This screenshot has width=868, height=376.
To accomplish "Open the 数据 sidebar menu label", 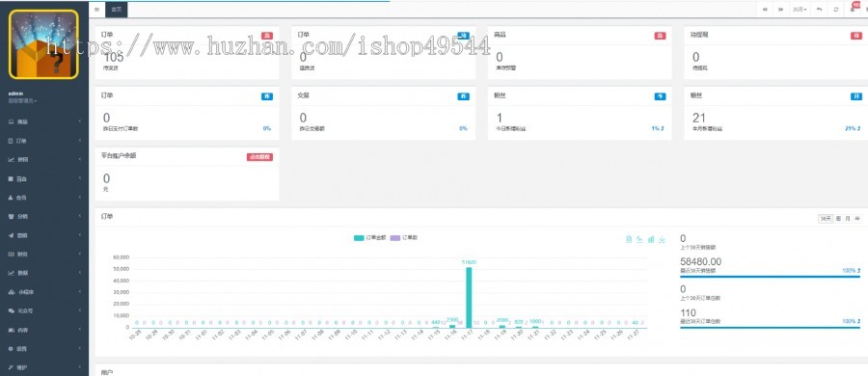I will 23,273.
